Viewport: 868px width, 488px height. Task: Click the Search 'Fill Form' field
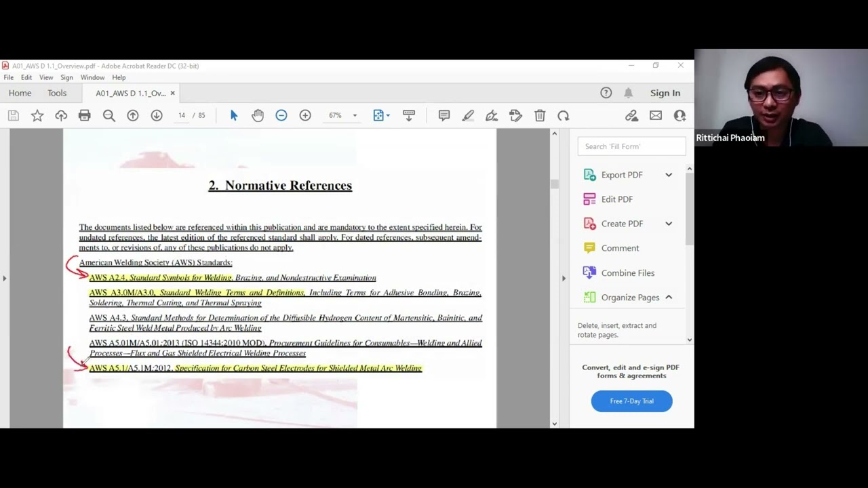(x=631, y=146)
